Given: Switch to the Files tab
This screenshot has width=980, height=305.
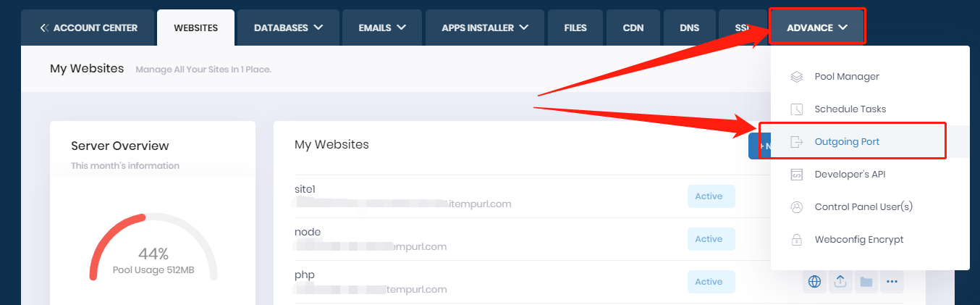Looking at the screenshot, I should pyautogui.click(x=575, y=28).
